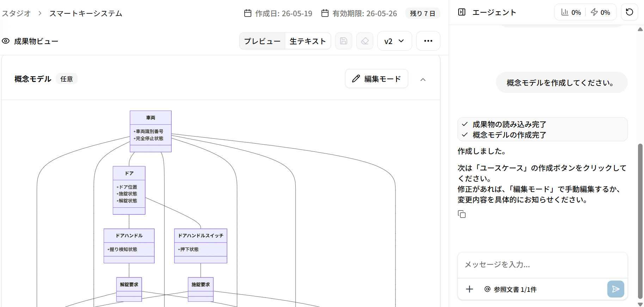Switch to 生テキスト view mode

tap(308, 41)
